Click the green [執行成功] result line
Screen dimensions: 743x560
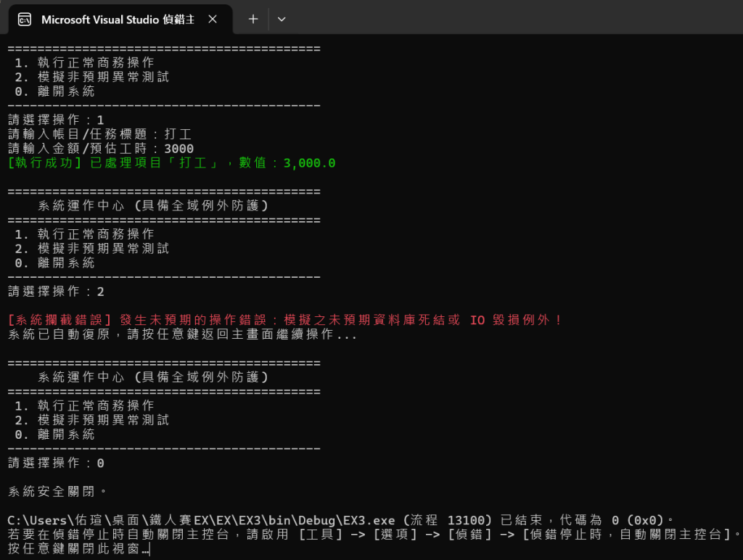point(171,163)
